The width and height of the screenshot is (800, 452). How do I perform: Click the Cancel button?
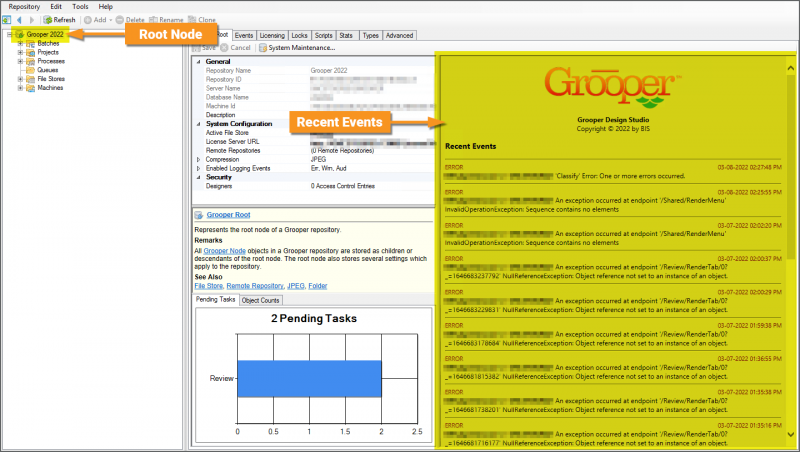point(235,47)
